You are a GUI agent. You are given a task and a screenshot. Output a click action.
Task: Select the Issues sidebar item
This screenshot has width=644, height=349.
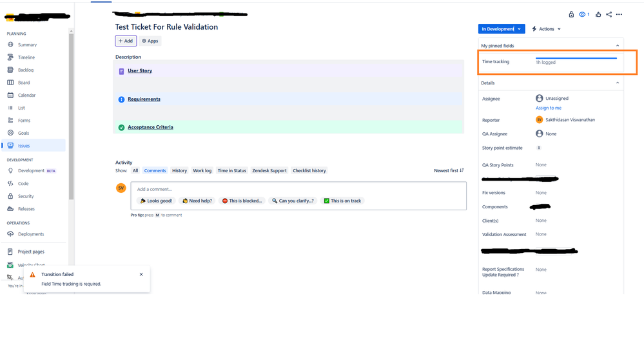point(34,146)
